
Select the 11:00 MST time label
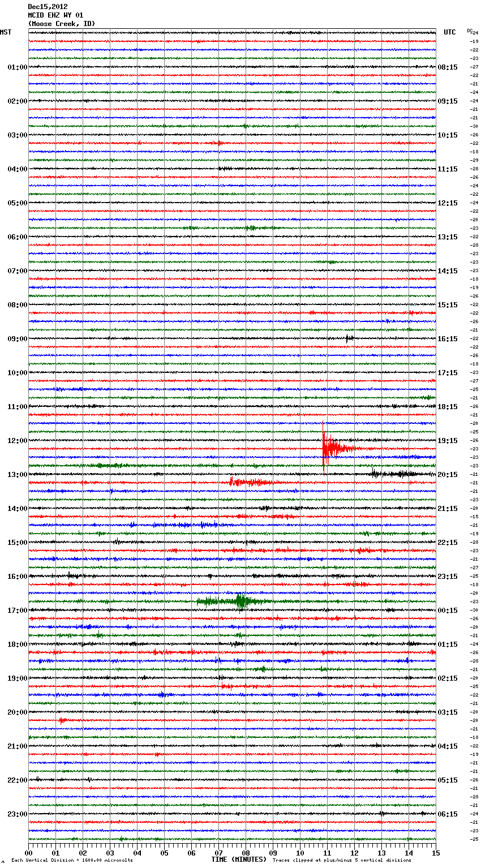coord(18,407)
